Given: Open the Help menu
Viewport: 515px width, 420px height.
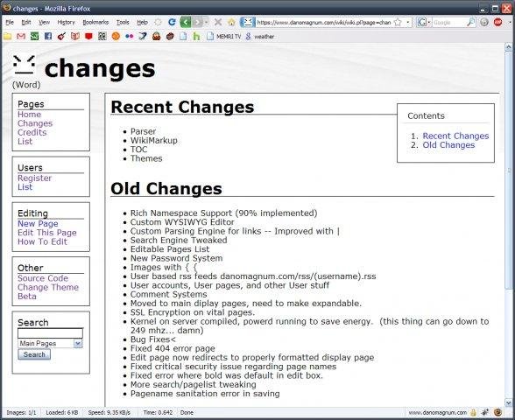Looking at the screenshot, I should [142, 23].
